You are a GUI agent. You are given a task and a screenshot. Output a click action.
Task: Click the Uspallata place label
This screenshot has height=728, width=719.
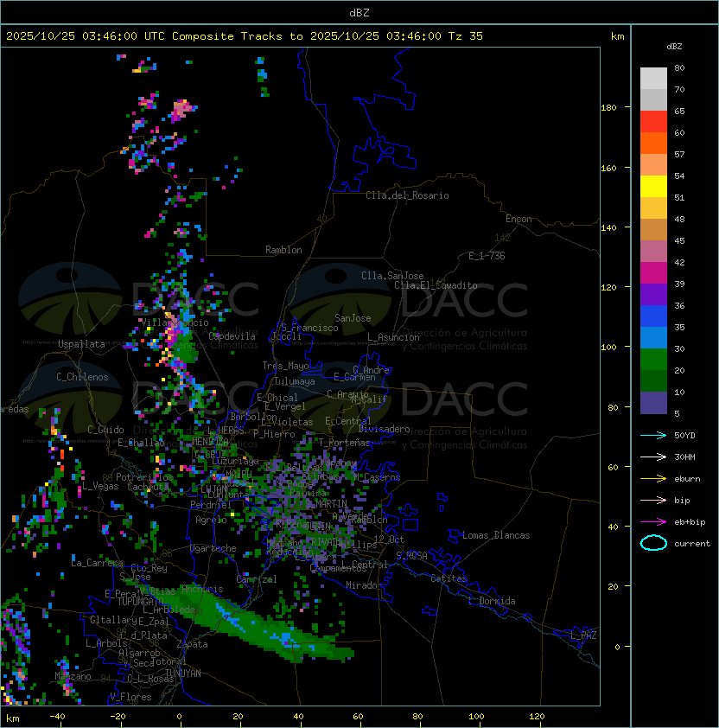pos(81,344)
